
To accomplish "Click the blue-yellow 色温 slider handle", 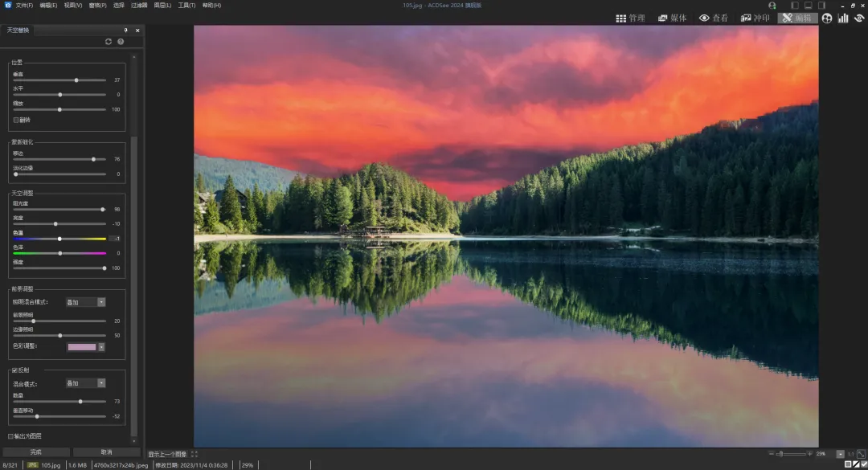I will tap(59, 239).
